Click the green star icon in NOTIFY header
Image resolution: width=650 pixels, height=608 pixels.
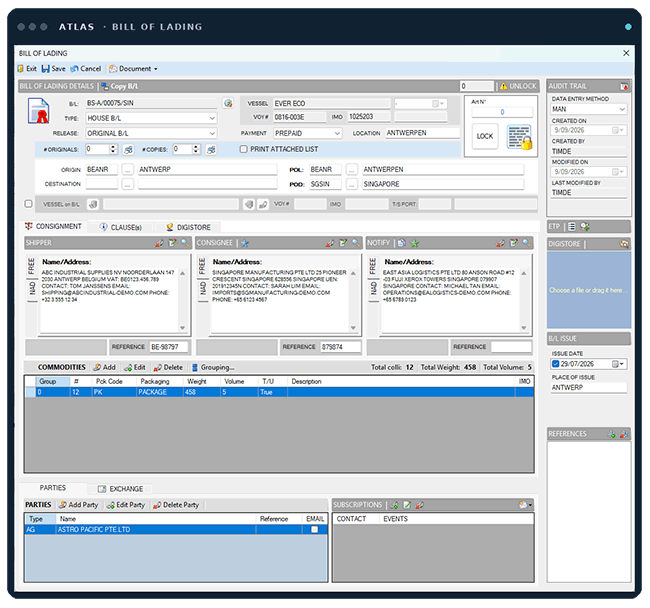click(415, 243)
